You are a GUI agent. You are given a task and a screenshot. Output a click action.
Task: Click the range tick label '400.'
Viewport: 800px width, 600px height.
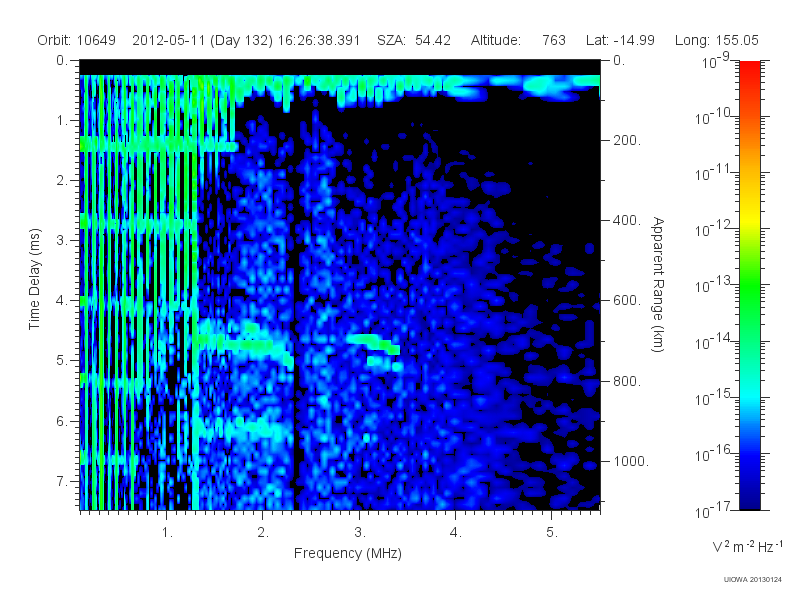[x=627, y=220]
